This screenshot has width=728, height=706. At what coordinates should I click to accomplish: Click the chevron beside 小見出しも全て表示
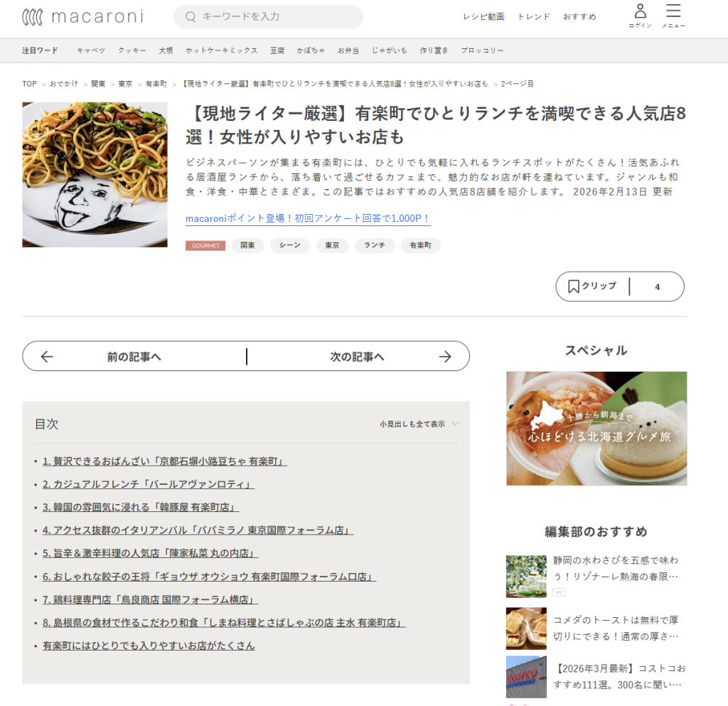tap(455, 424)
